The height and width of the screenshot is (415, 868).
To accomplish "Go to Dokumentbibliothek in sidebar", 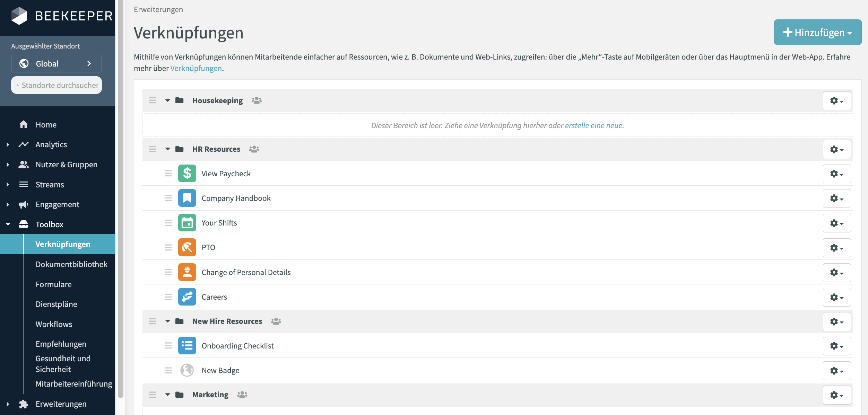I will (x=71, y=264).
